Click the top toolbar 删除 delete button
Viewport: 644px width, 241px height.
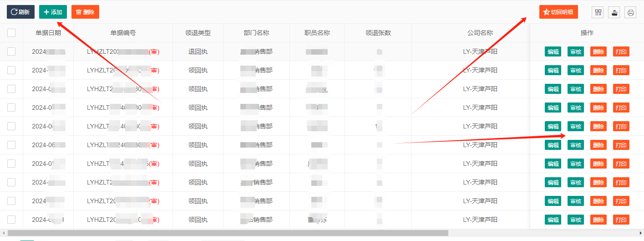(85, 12)
